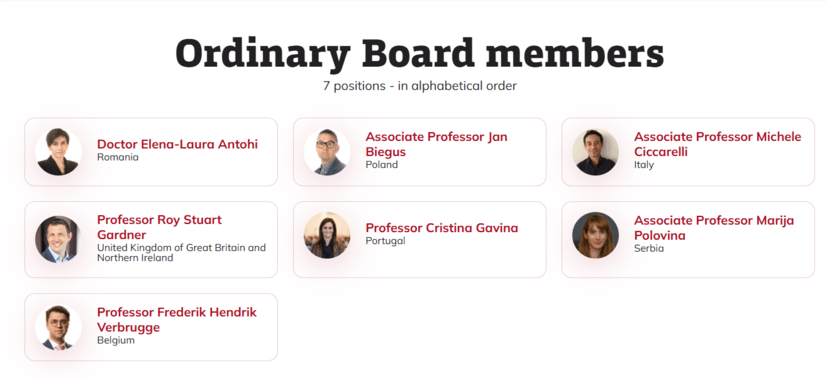The image size is (827, 380).
Task: Select Marija Polovina's portrait photo
Action: click(x=595, y=235)
